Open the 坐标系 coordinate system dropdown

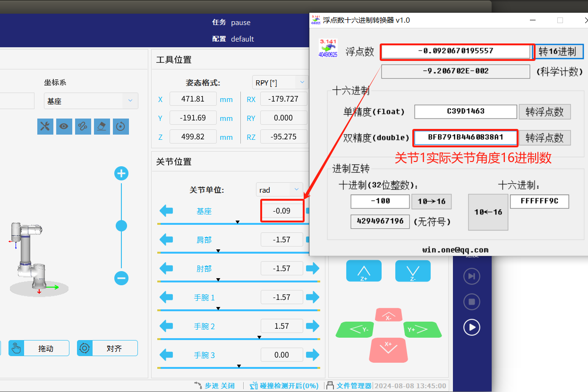91,101
